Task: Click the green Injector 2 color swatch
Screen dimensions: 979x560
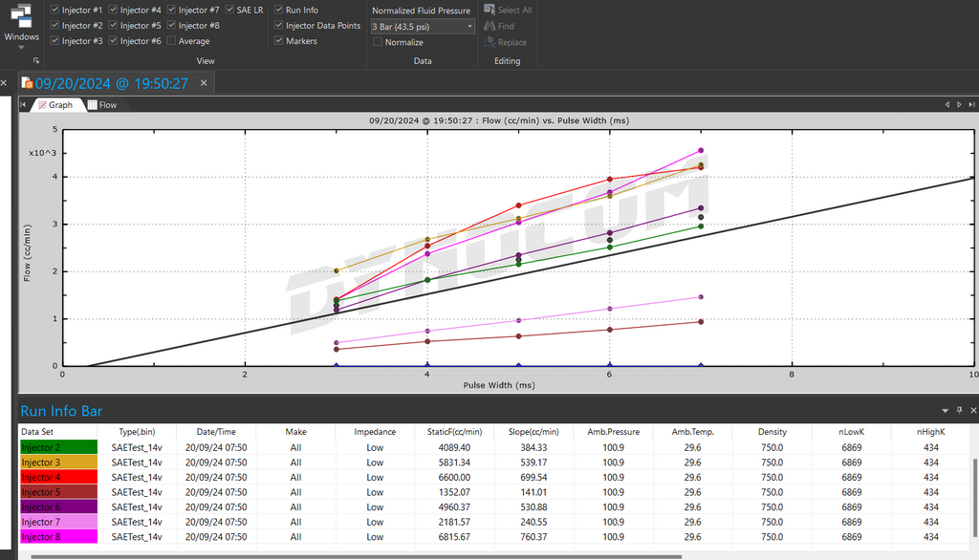Action: [58, 447]
